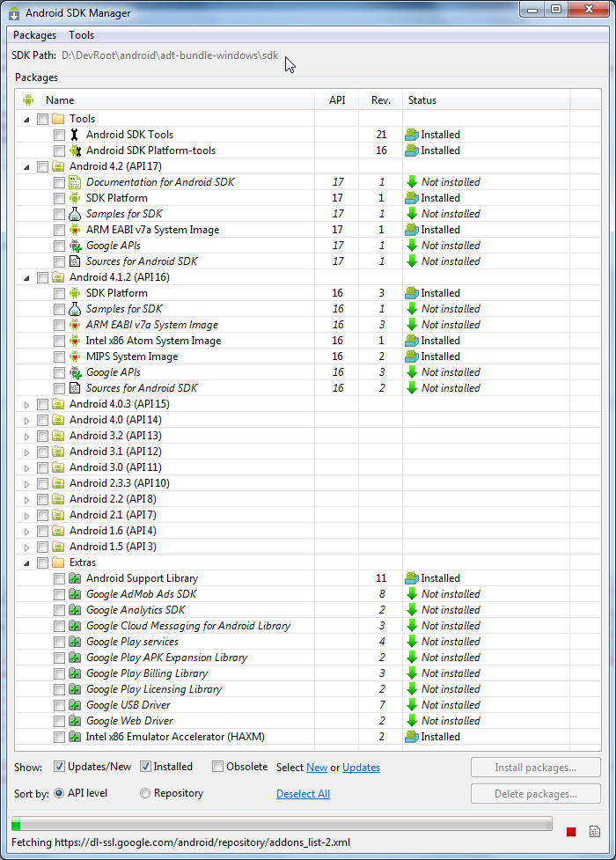
Task: Click the Google USB Driver extras icon
Action: coord(75,705)
